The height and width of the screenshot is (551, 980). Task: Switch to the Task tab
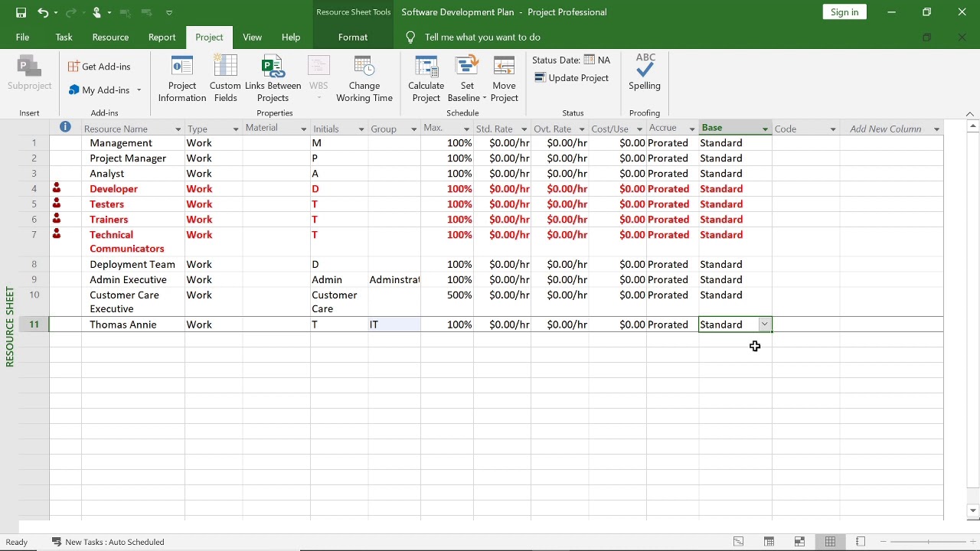coord(64,37)
